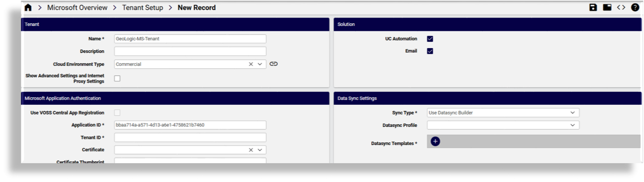
Task: Click the Datasync Templates label
Action: 394,143
